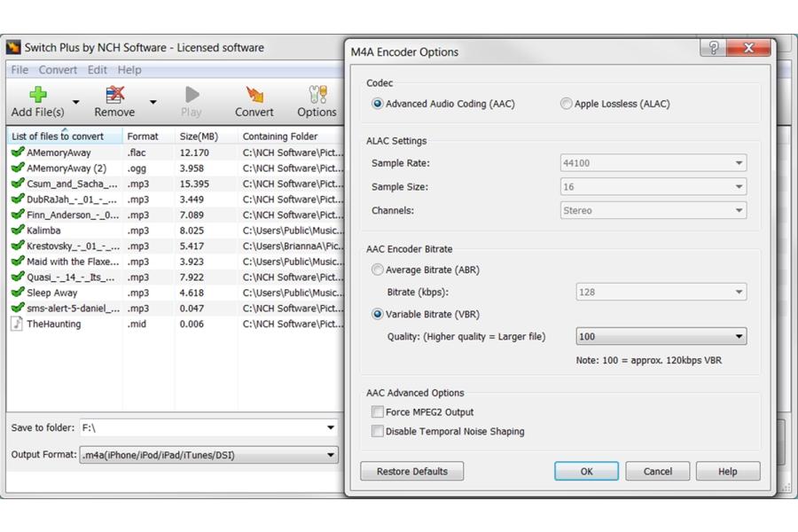Open the Convert menu
798x532 pixels.
(x=58, y=70)
